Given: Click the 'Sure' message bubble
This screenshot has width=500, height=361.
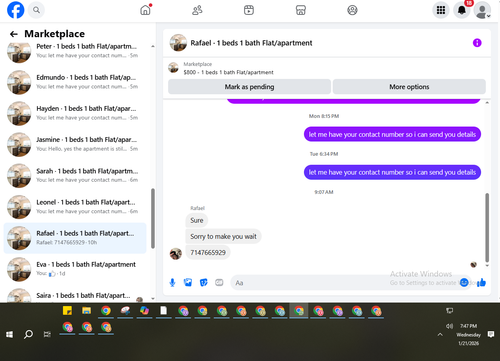Looking at the screenshot, I should 197,220.
